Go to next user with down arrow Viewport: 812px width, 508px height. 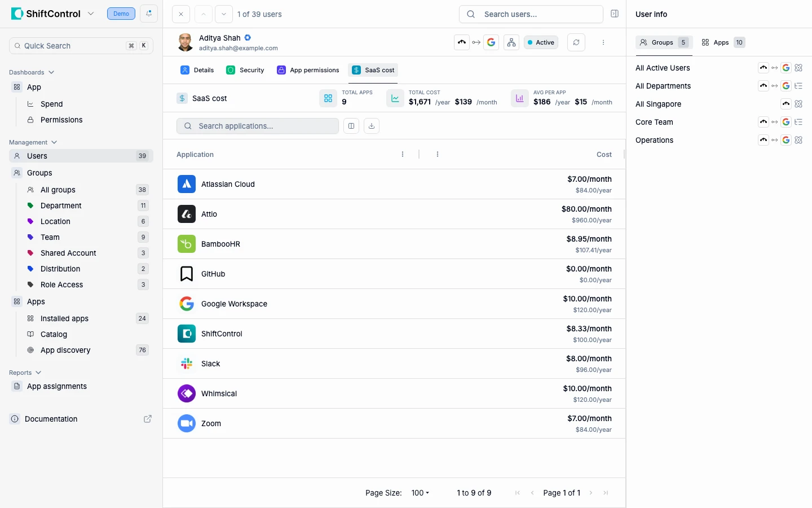point(224,14)
